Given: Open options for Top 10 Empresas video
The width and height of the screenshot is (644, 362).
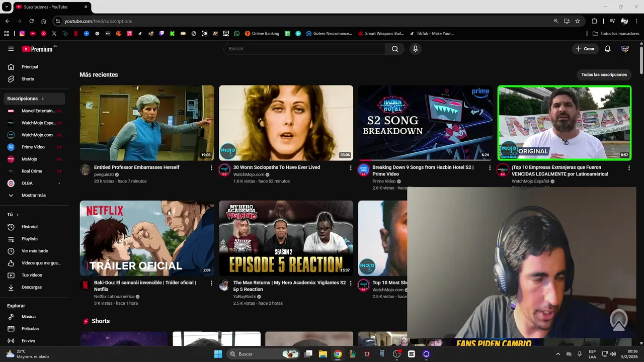Looking at the screenshot, I should tap(629, 168).
